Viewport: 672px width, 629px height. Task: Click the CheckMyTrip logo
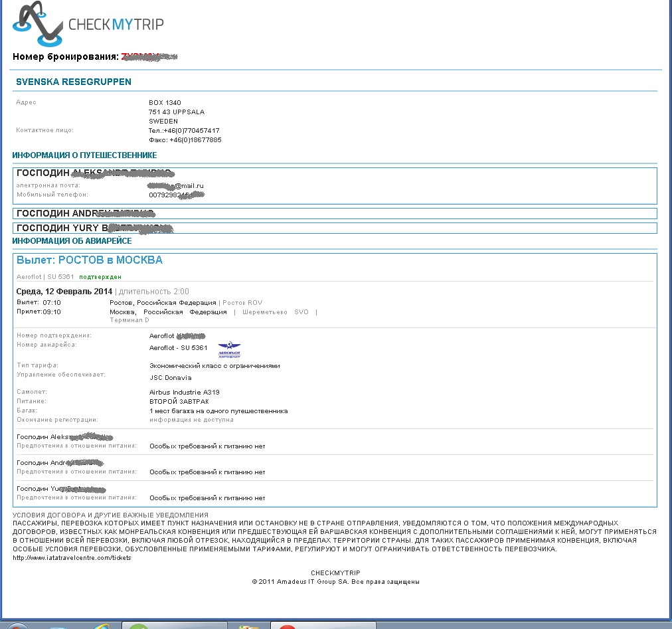tap(88, 24)
